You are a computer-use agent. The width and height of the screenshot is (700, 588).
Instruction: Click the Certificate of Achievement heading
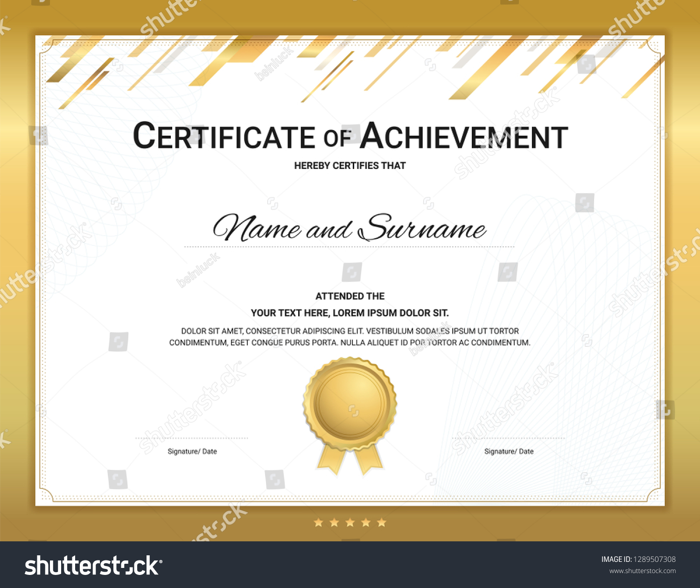point(350,136)
